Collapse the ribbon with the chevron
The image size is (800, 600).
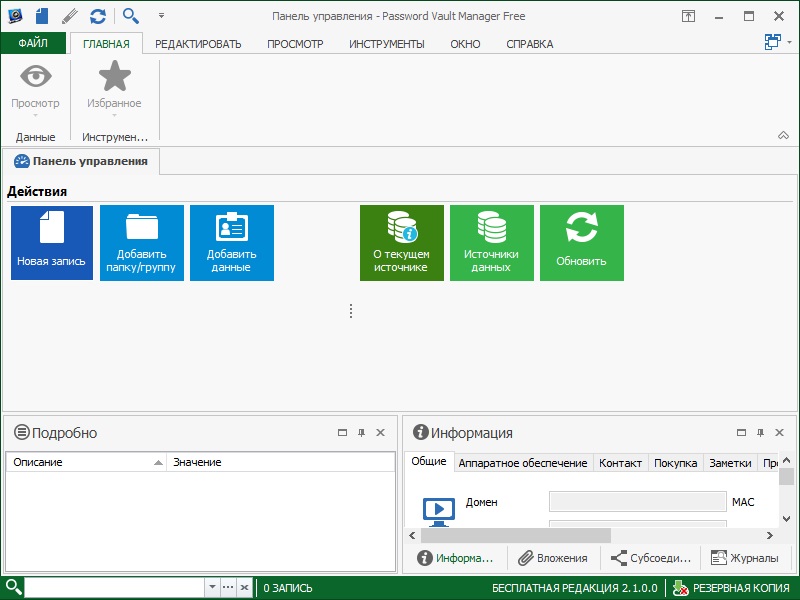click(783, 135)
